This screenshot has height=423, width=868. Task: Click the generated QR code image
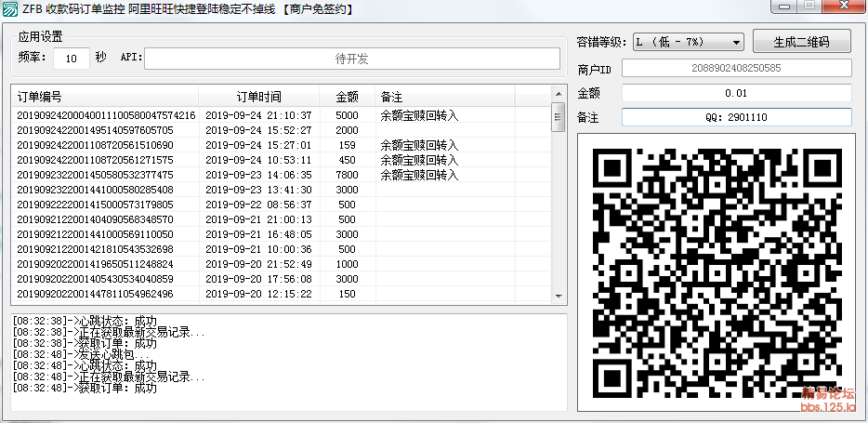[717, 272]
